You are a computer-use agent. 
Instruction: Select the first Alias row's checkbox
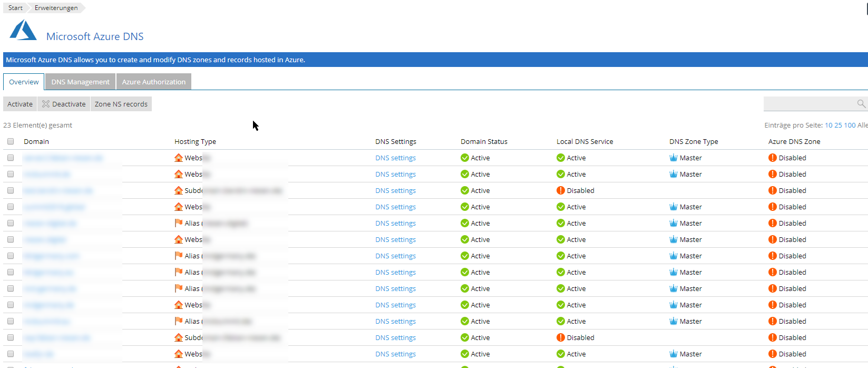click(x=11, y=223)
